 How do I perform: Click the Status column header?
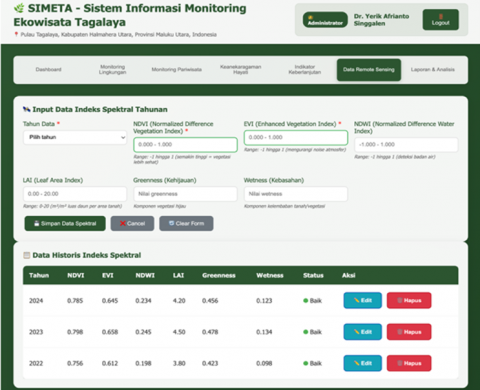[313, 275]
